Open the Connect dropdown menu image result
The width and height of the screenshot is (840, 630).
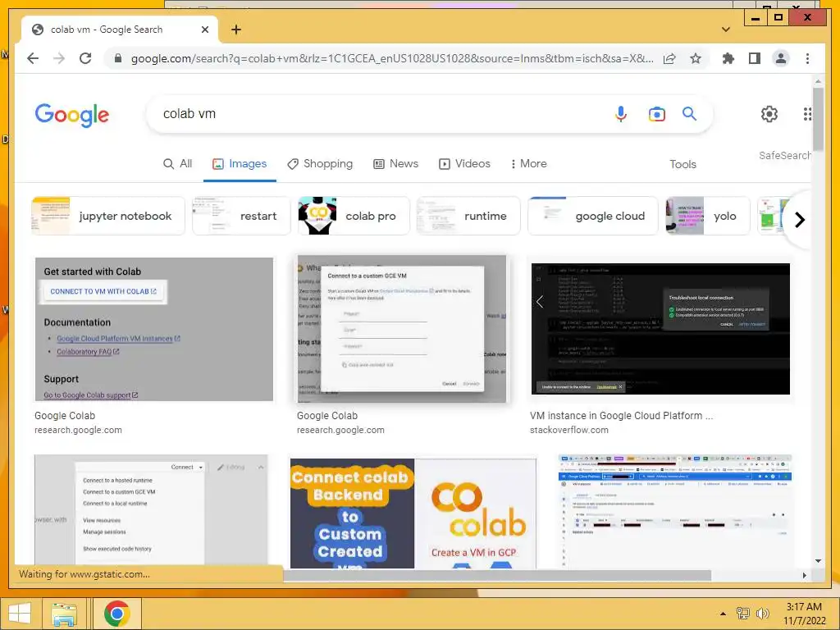[x=151, y=510]
